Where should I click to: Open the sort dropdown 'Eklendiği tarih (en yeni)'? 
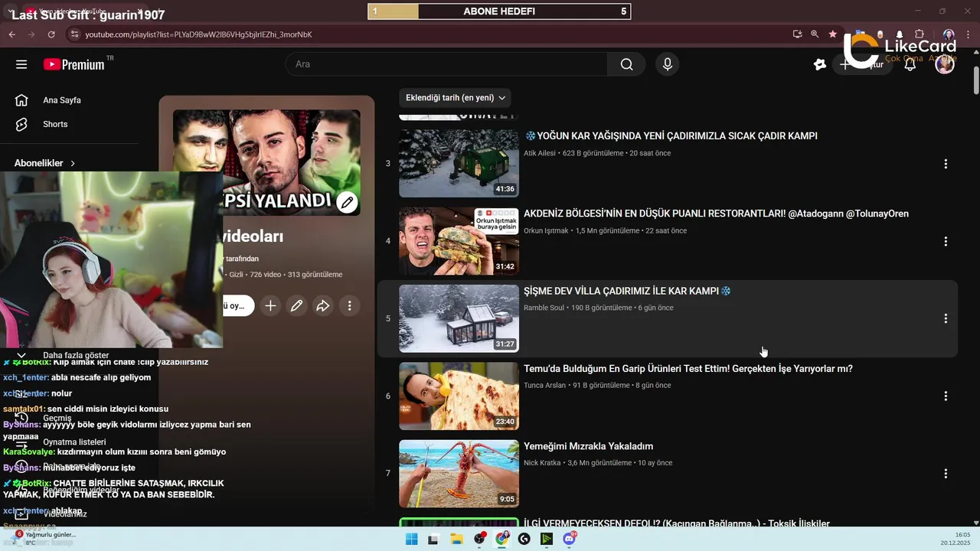456,98
